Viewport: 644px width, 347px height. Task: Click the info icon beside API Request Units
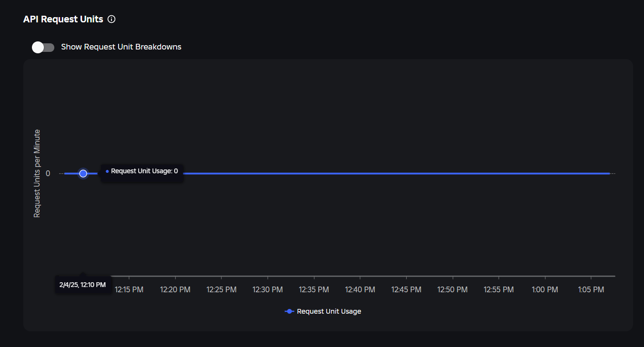pos(111,20)
